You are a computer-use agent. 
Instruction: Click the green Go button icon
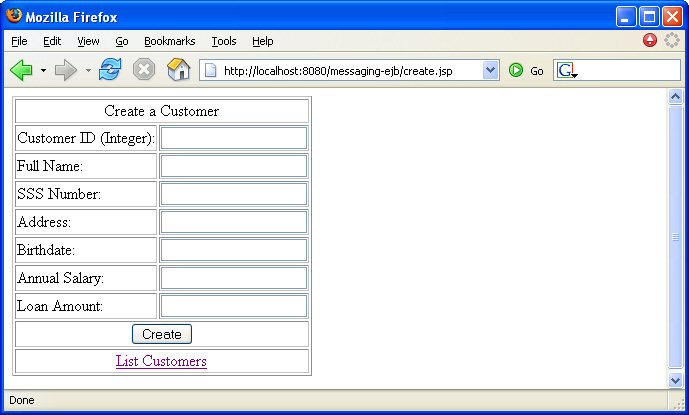tap(516, 70)
